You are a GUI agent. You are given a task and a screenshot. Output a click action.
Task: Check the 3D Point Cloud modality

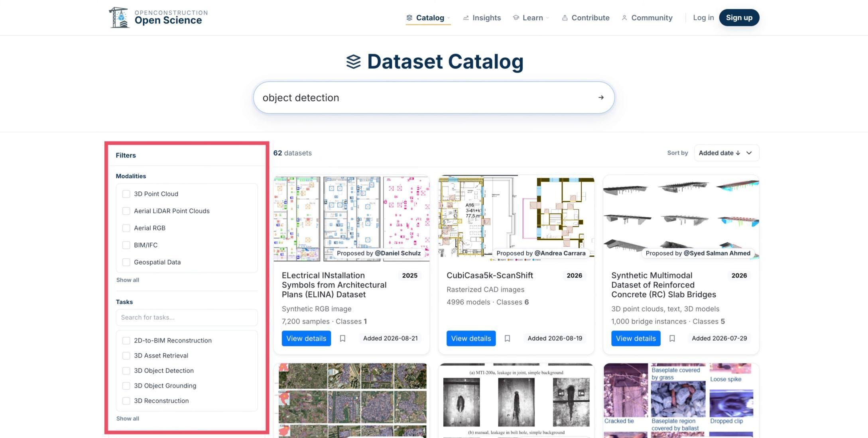126,194
